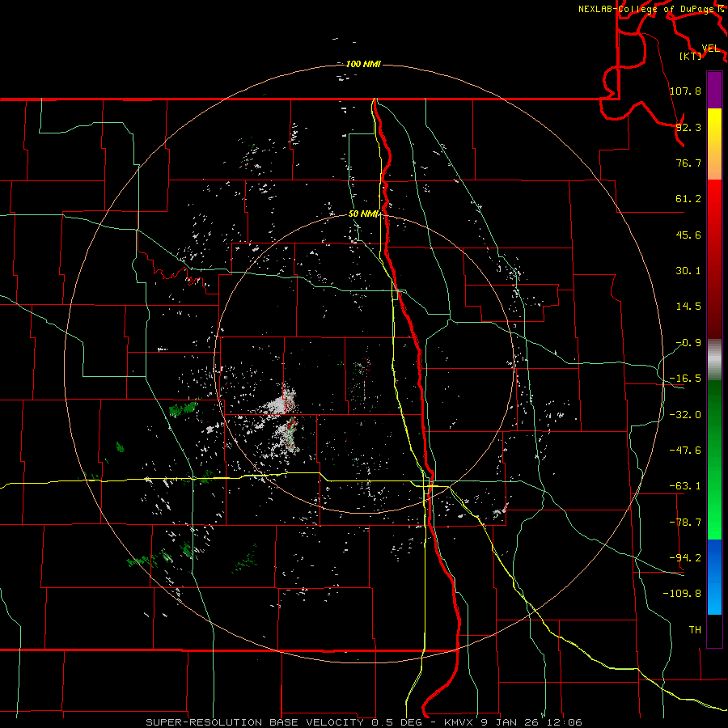Click the -94.2 velocity scale value

685,558
